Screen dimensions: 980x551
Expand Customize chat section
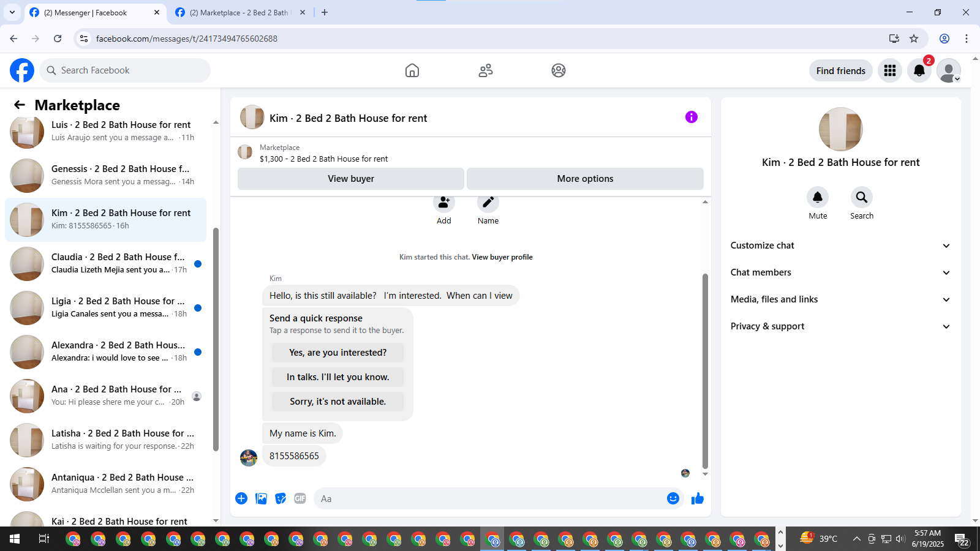[x=840, y=246]
